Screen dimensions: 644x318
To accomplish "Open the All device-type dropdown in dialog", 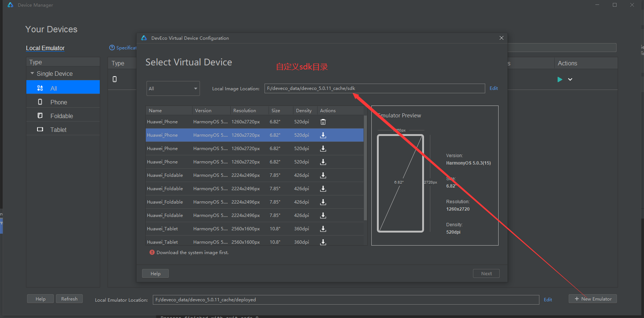I will tap(173, 88).
